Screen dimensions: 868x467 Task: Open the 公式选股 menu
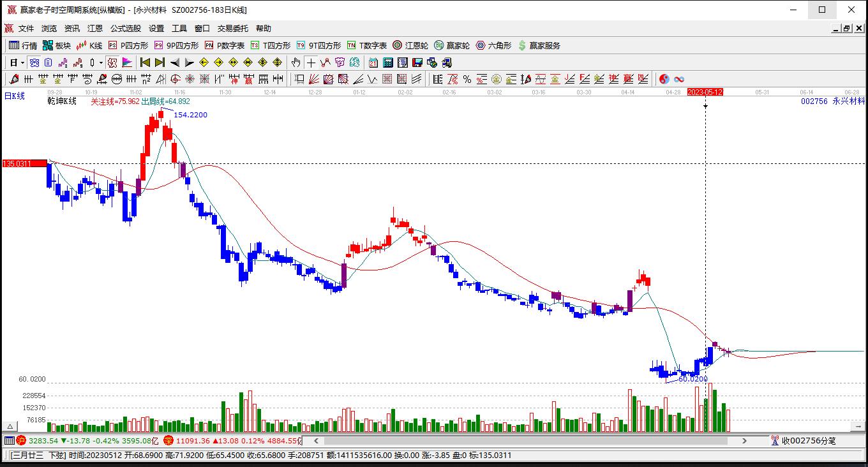[x=126, y=29]
